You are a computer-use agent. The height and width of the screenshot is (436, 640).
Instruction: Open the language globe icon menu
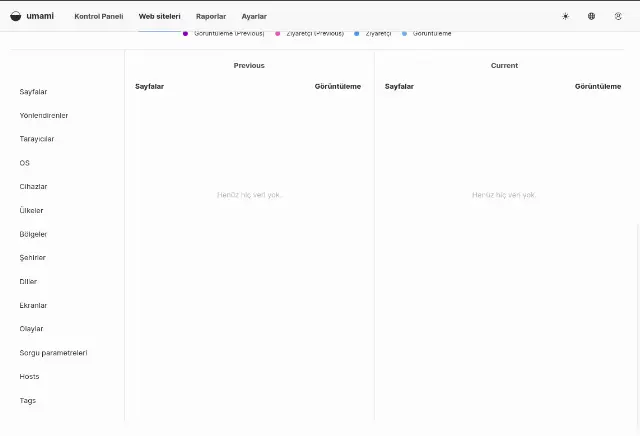pyautogui.click(x=591, y=16)
